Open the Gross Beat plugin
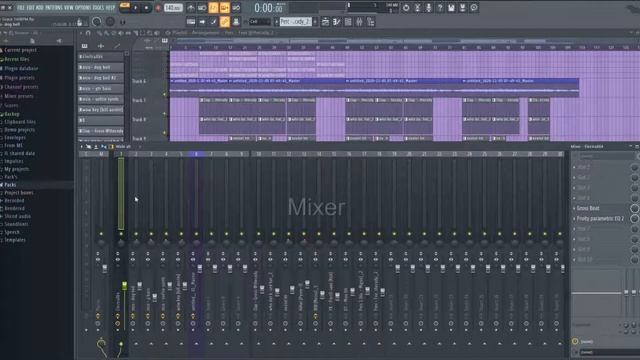Viewport: 640px width, 360px height. (x=588, y=209)
